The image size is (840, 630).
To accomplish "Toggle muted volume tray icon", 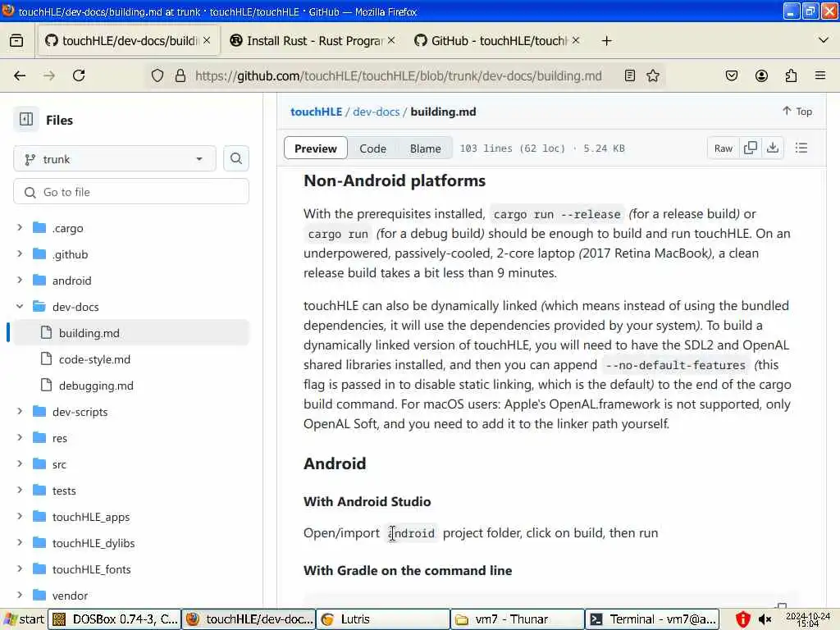I will [x=765, y=620].
